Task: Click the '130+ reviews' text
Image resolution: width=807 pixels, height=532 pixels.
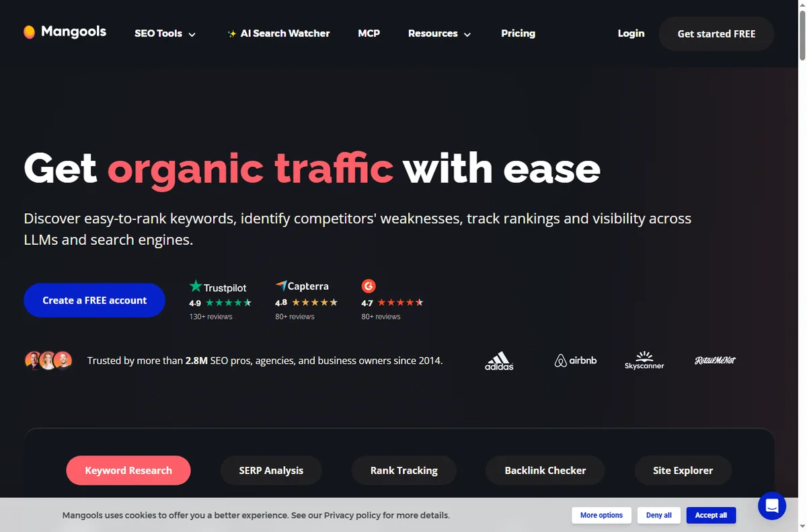Action: pos(210,316)
